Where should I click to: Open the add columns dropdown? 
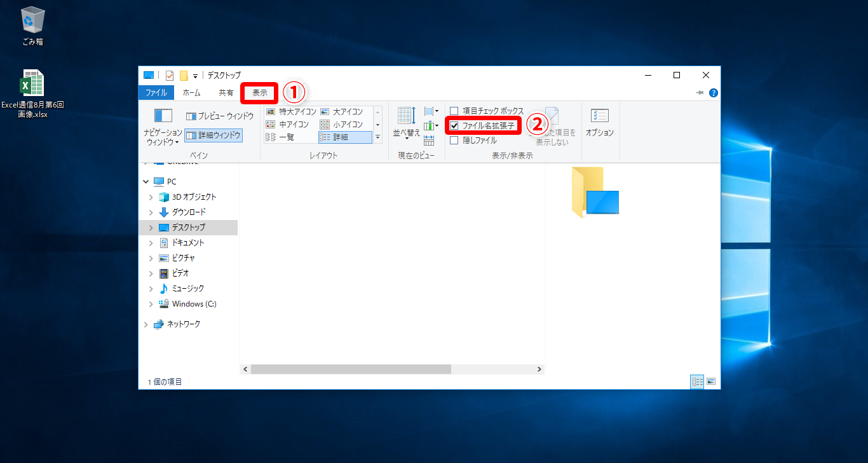tap(431, 126)
